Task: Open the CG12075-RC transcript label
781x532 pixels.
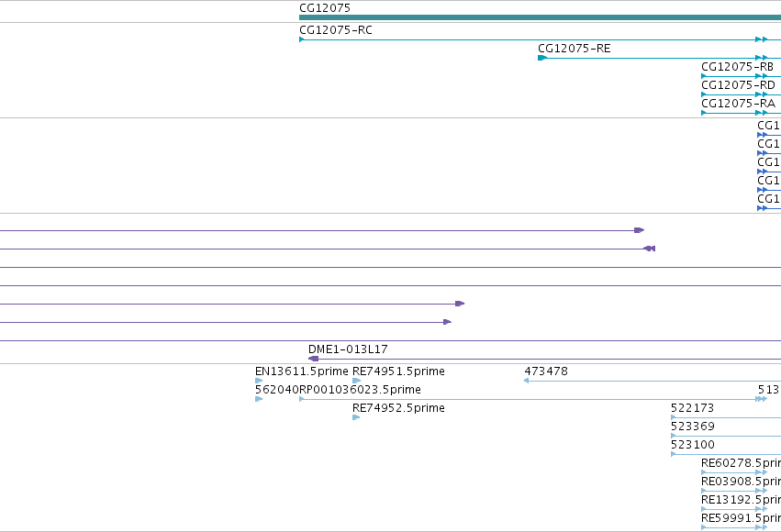Action: coord(336,30)
